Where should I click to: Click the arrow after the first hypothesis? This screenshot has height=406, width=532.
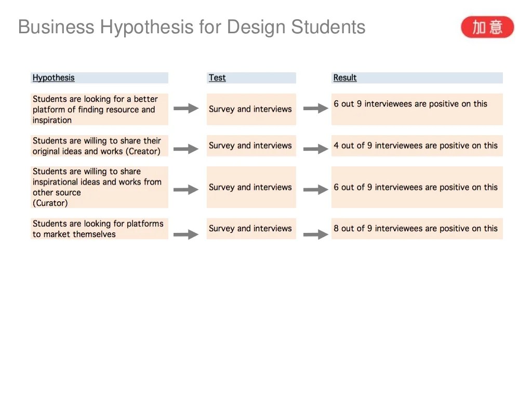186,109
